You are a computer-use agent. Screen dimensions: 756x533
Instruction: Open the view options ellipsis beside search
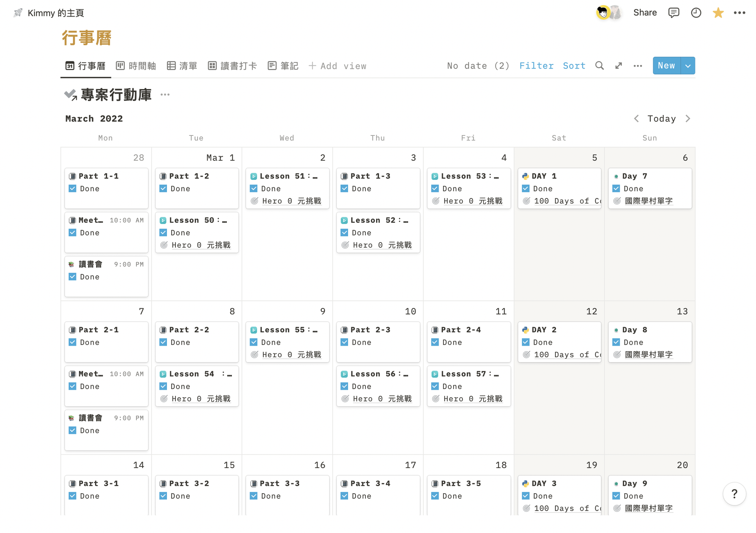coord(637,66)
